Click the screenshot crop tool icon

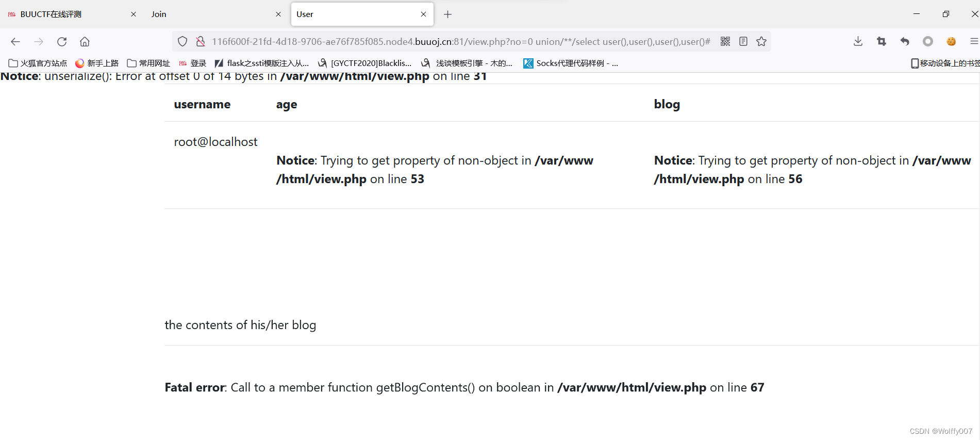pyautogui.click(x=882, y=42)
